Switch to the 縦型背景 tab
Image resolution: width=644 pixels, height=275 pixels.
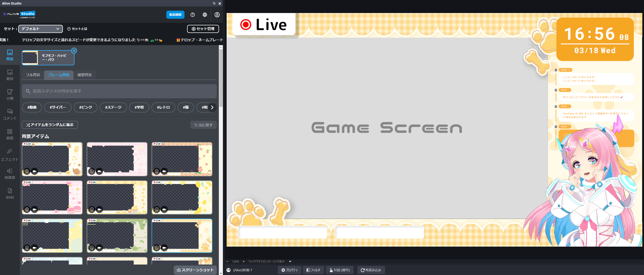coord(84,75)
